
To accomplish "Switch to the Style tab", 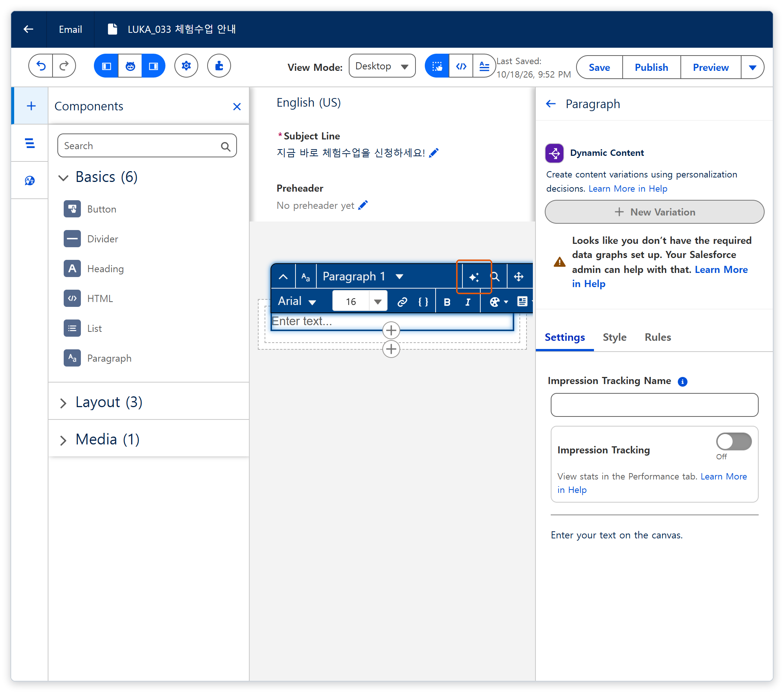I will (x=614, y=337).
